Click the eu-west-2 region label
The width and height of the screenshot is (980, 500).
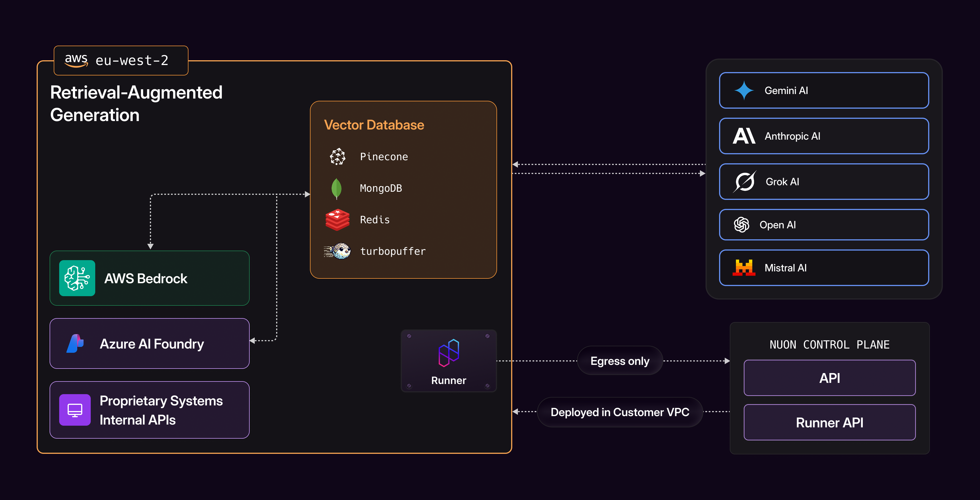tap(132, 61)
